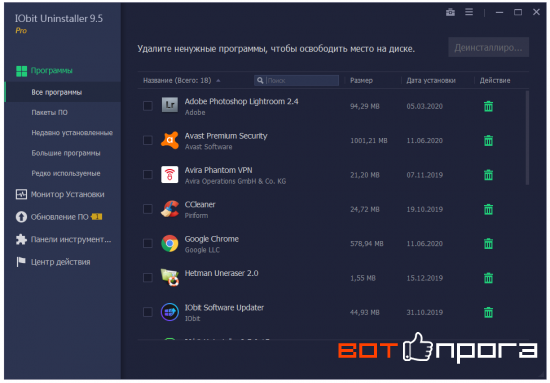Open the hamburger options menu
This screenshot has height=383, width=550.
469,12
